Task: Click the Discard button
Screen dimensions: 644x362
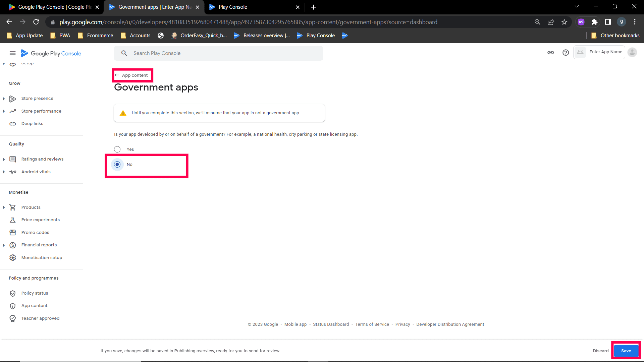Action: point(600,351)
